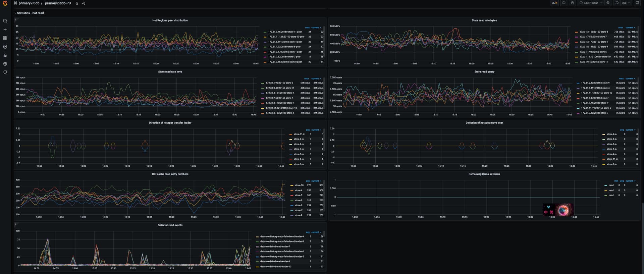Viewport: 644px width, 274px height.
Task: Zoom out the time range
Action: coord(608,3)
